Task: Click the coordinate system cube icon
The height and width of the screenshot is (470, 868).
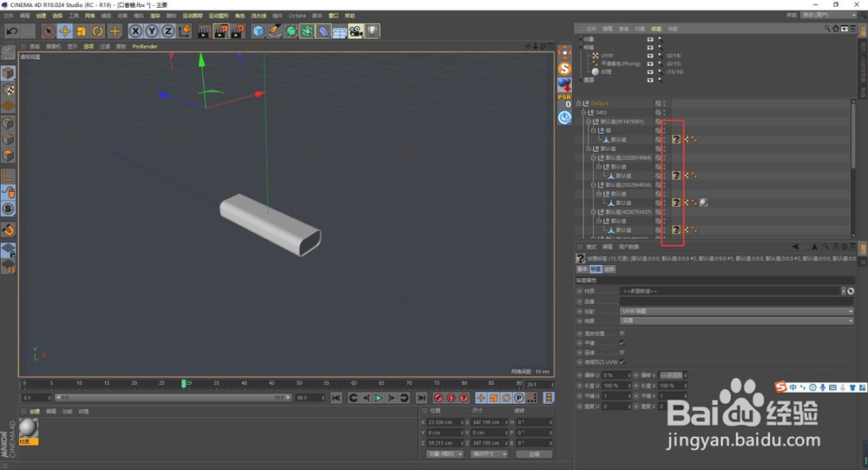Action: 185,31
